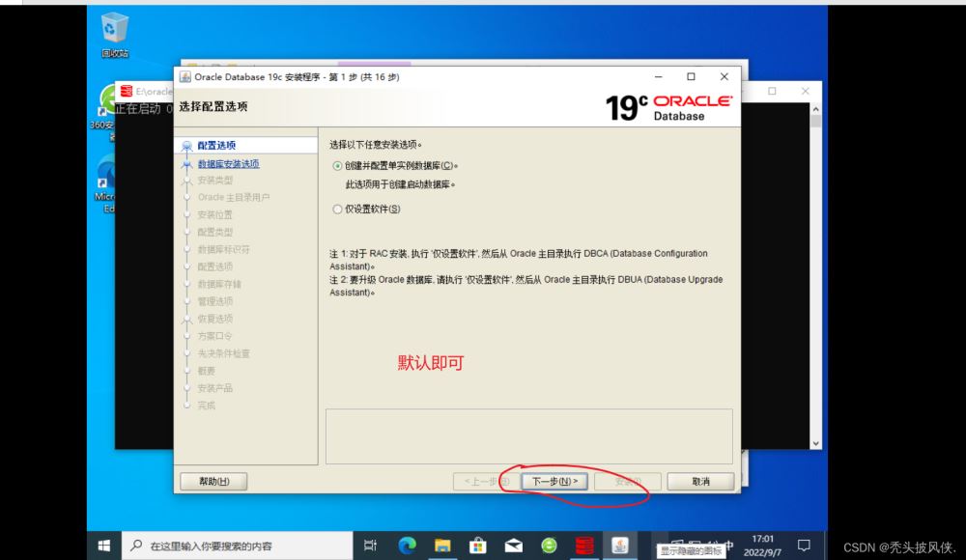This screenshot has width=966, height=560.
Task: Click the 安装位置 step in sidebar
Action: pyautogui.click(x=215, y=214)
